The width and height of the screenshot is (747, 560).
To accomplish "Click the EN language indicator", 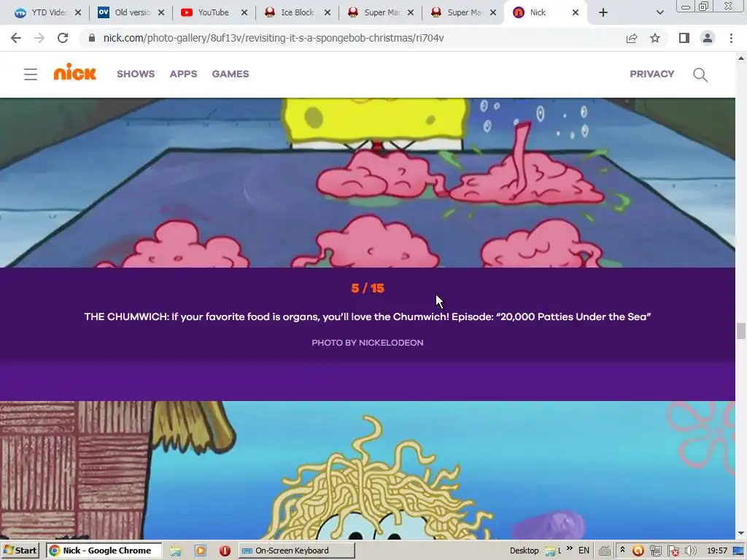I will 584,551.
